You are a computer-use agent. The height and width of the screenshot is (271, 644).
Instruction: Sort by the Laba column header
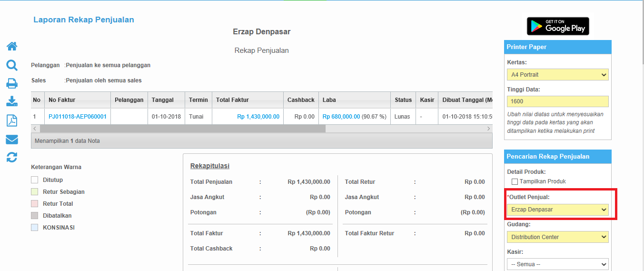(355, 100)
